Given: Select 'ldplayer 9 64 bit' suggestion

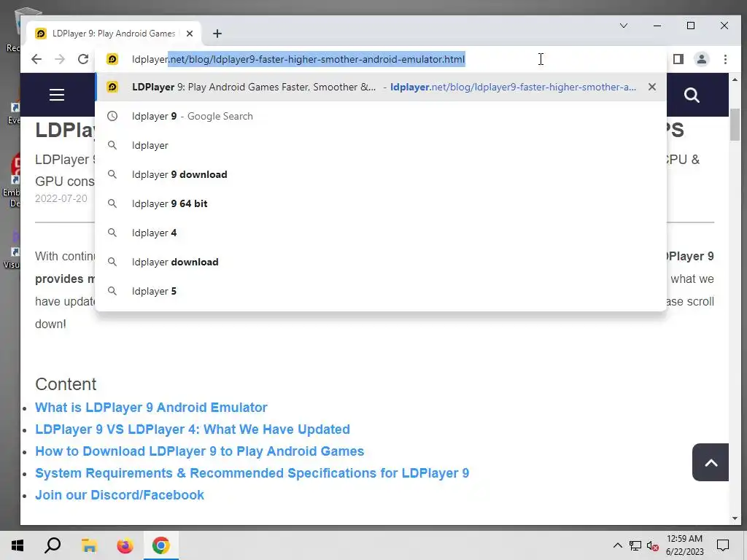Looking at the screenshot, I should 381,203.
